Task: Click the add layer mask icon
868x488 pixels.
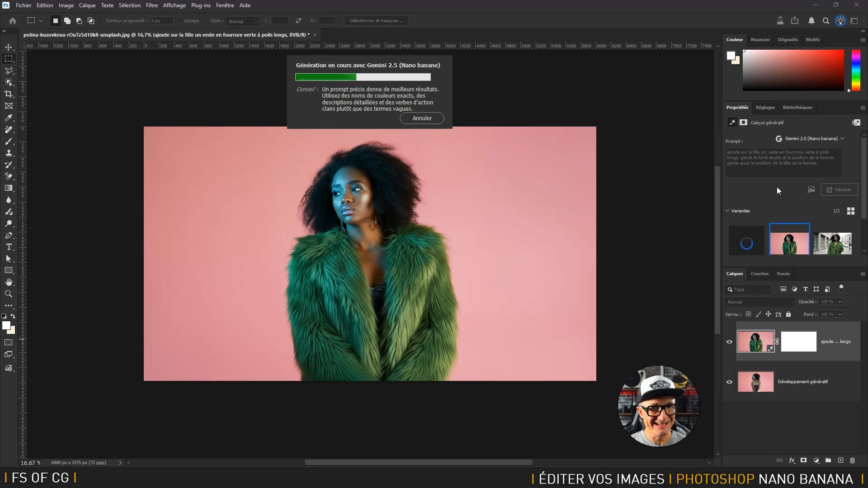Action: click(803, 460)
